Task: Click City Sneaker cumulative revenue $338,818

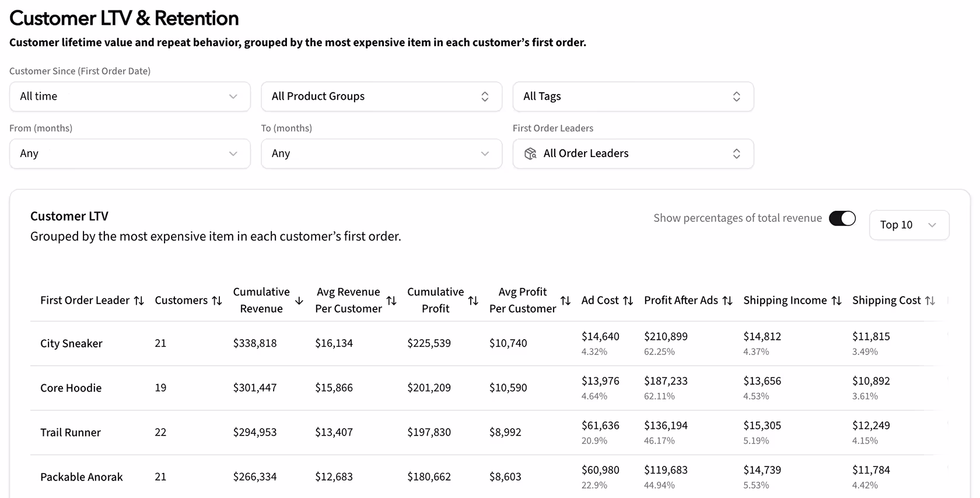Action: pos(255,343)
